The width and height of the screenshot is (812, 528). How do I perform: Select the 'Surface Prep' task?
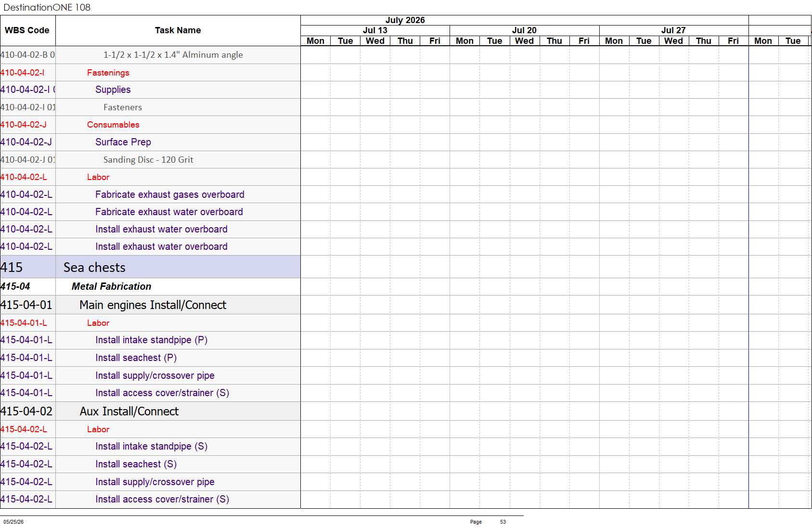coord(123,142)
